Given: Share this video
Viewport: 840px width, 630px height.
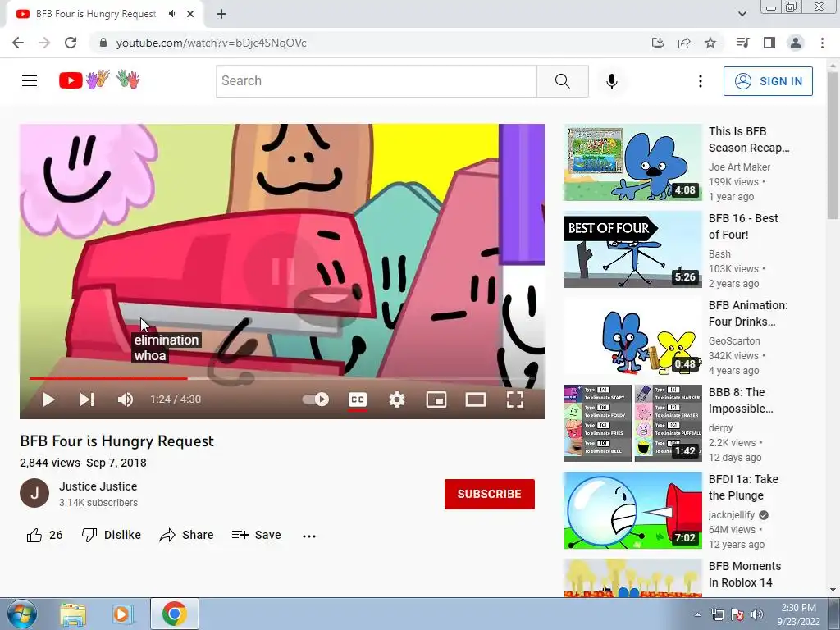Looking at the screenshot, I should click(x=186, y=535).
